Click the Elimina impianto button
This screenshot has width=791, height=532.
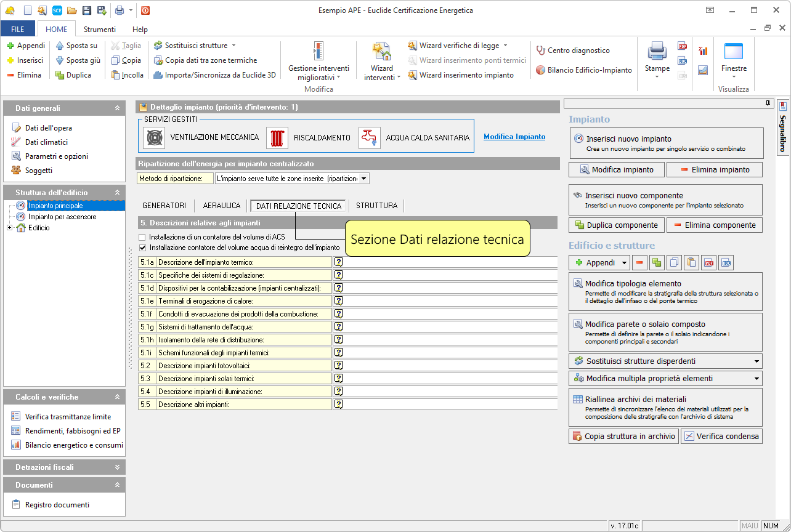pos(715,169)
